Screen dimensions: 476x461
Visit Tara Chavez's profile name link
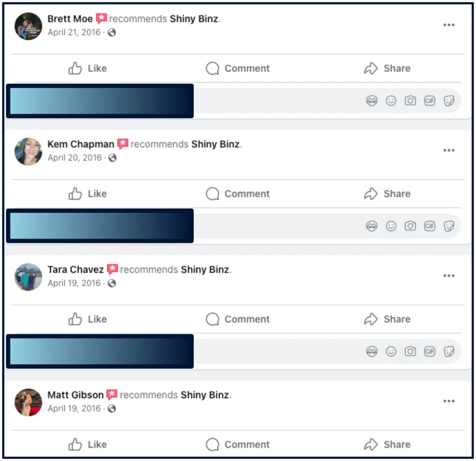coord(75,270)
